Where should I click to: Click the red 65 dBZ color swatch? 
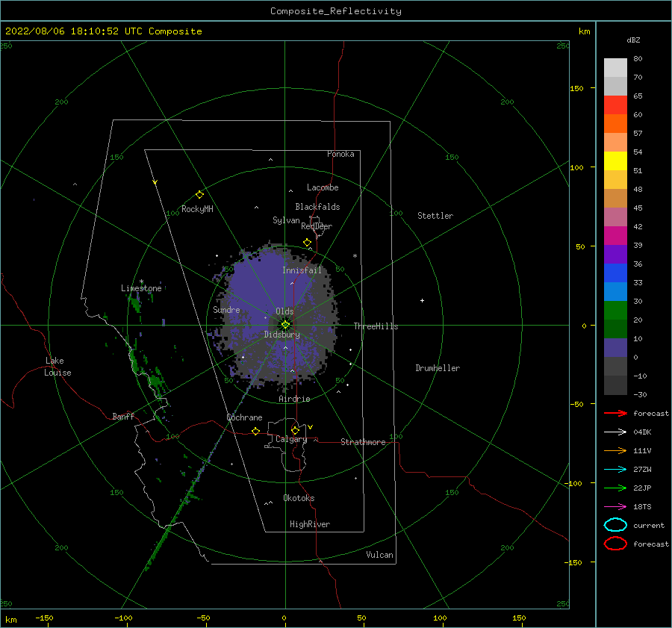[615, 105]
